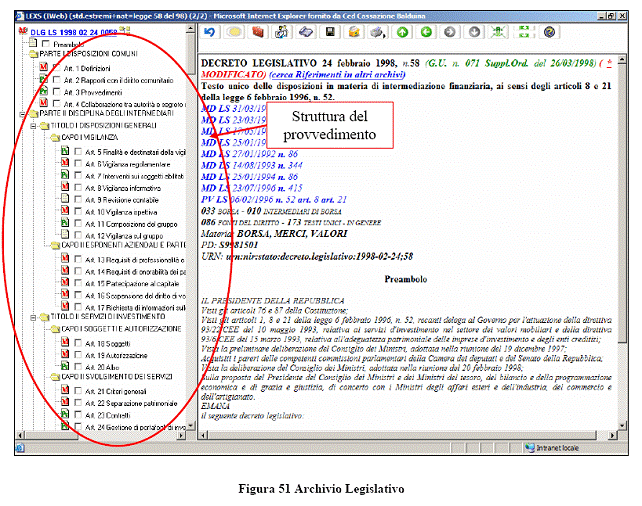Tick checkbox for Art. 22 Separazione patrimoniale
This screenshot has height=506, width=642.
pos(78,402)
